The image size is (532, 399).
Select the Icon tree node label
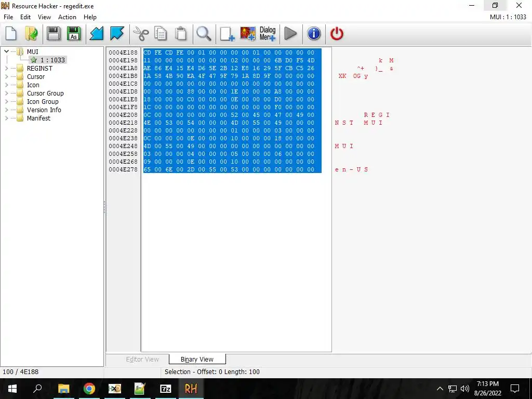tap(33, 85)
